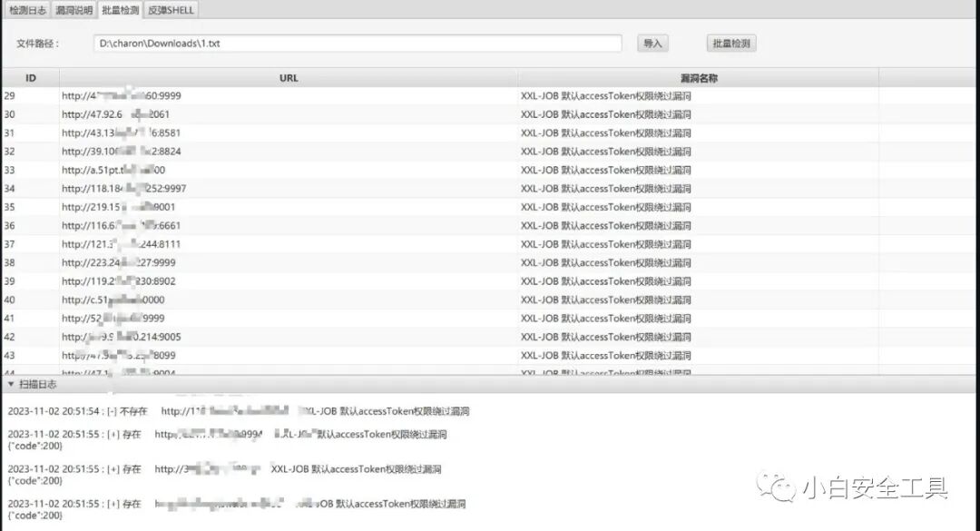Open the 漏洞说明 tab
Screen dimensions: 980x531
(73, 10)
